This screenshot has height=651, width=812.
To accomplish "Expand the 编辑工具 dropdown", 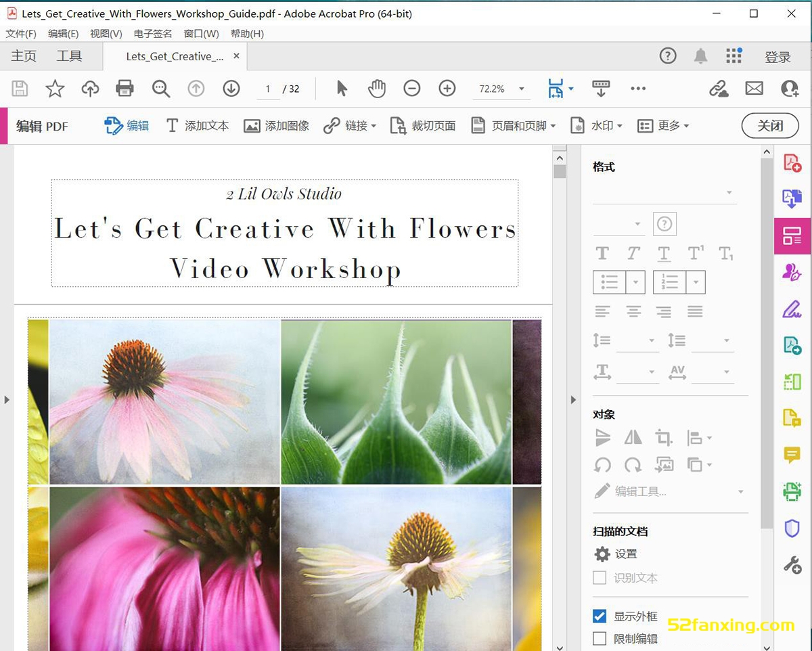I will pyautogui.click(x=741, y=491).
